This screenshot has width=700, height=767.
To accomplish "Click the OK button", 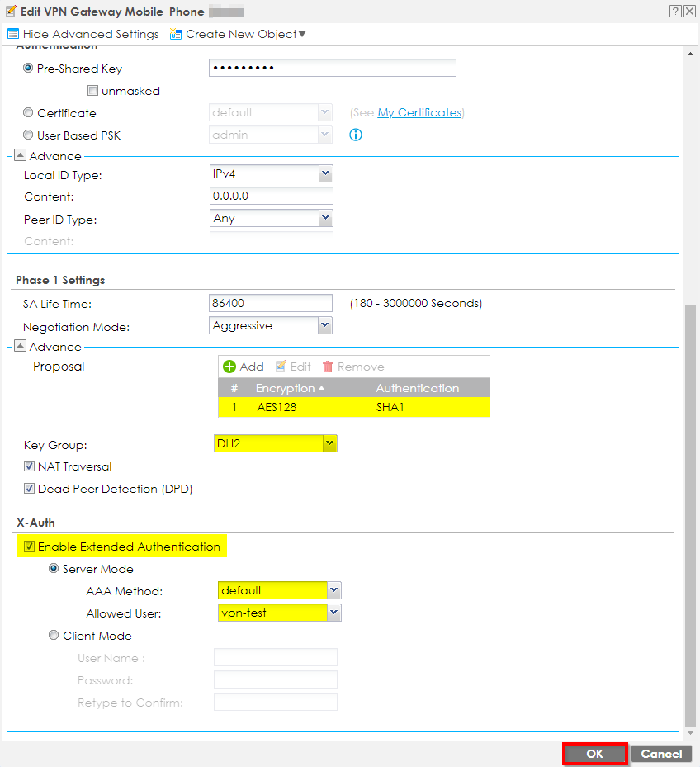I will (x=595, y=754).
